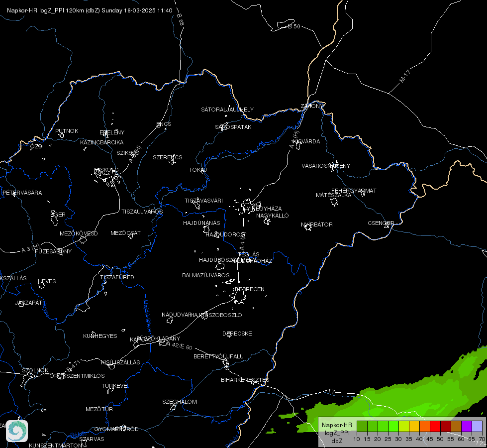Click the KISÚJSZÁLLÁS city label
Image resolution: width=487 pixels, height=448 pixels.
[x=120, y=362]
